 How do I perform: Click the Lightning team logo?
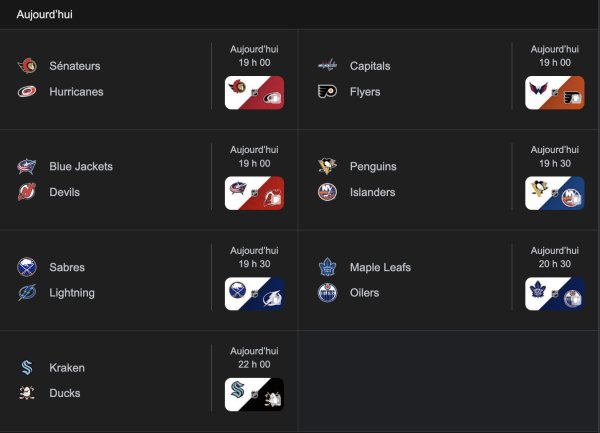click(27, 293)
